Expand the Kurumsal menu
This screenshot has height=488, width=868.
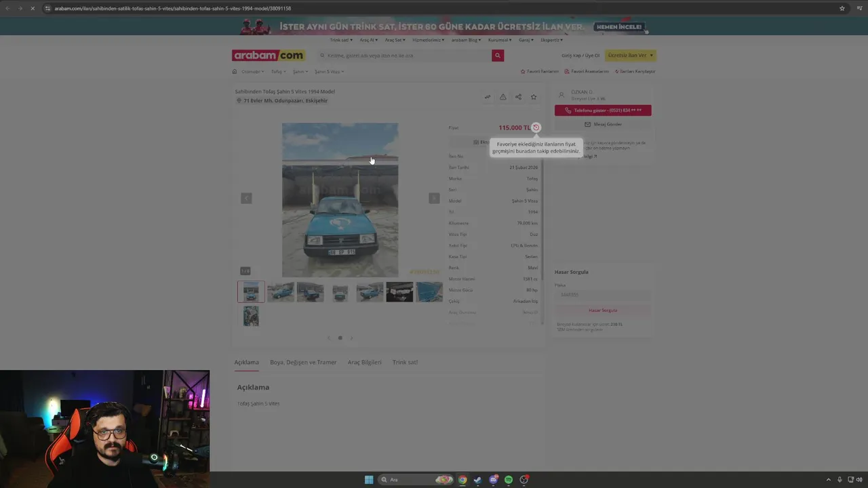click(x=500, y=40)
